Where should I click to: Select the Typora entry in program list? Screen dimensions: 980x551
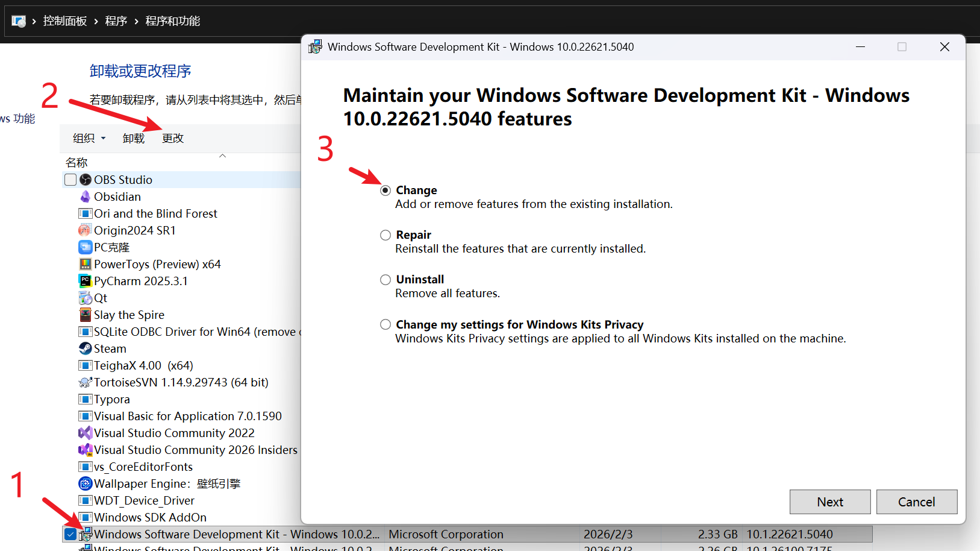tap(112, 399)
